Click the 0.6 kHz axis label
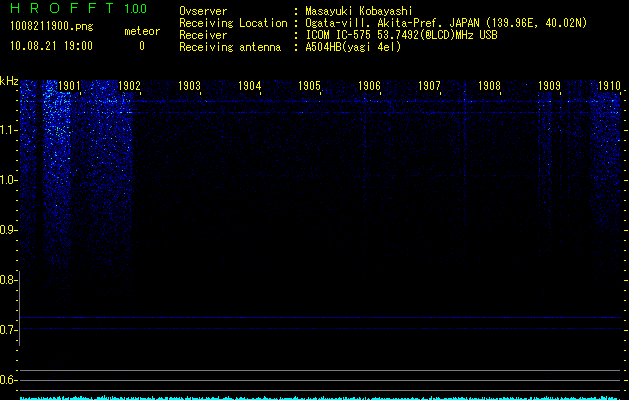The width and height of the screenshot is (629, 400). (8, 380)
